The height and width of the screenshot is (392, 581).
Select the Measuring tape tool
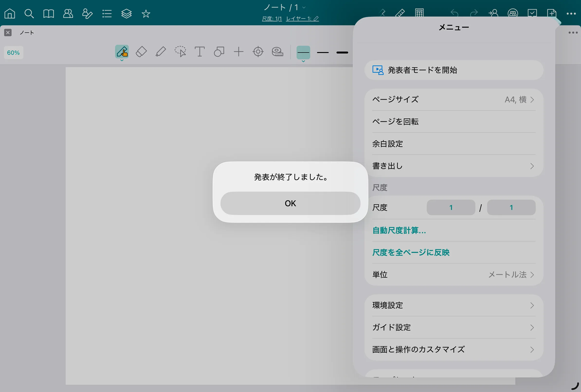[x=278, y=52]
